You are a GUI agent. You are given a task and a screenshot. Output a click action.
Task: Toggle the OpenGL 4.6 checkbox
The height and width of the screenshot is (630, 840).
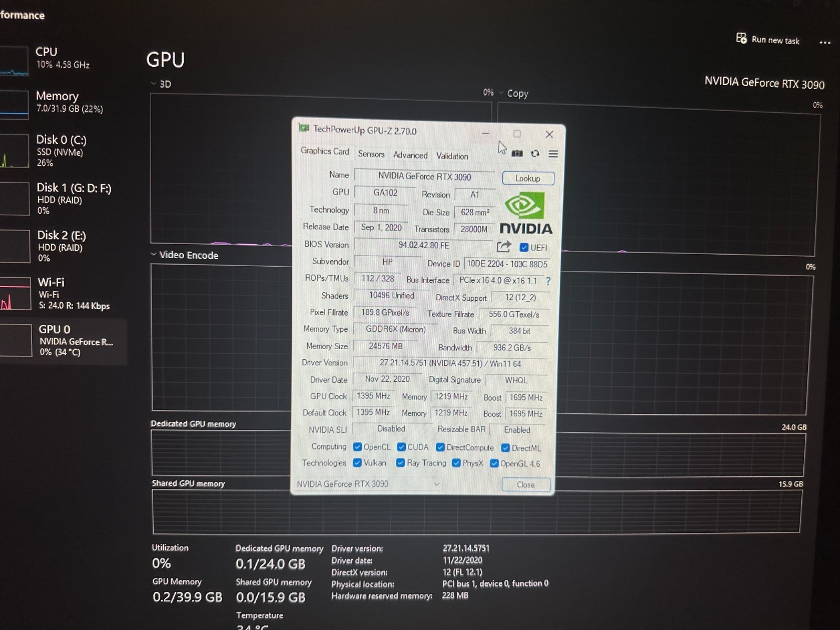(x=494, y=463)
